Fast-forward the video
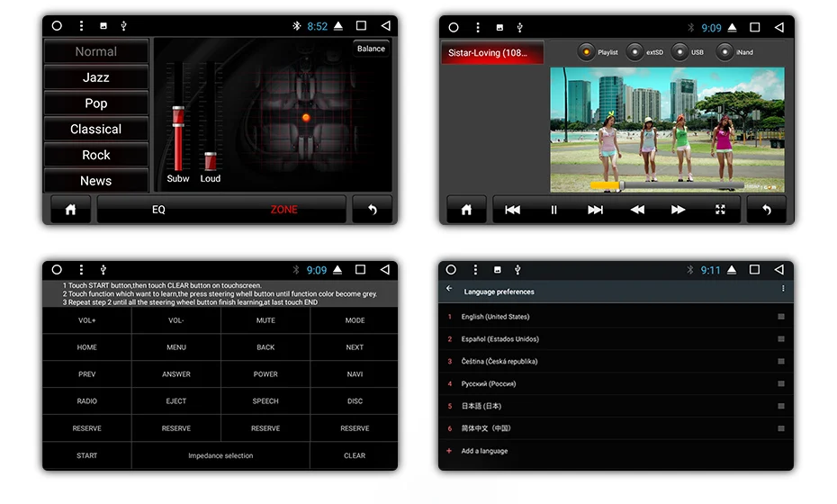 [678, 210]
